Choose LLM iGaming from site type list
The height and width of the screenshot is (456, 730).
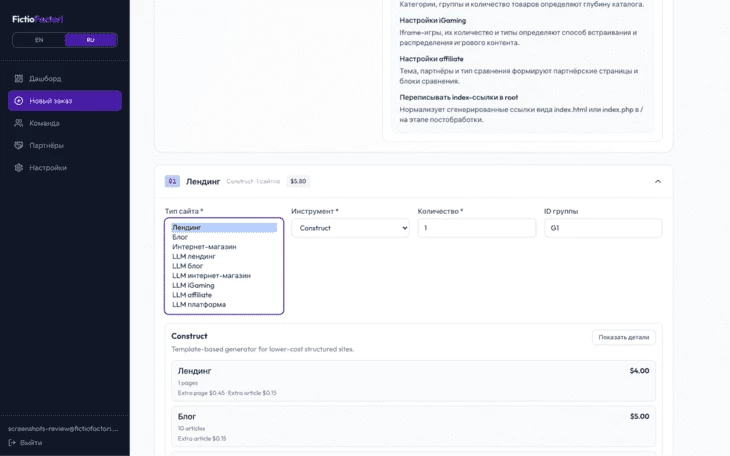click(193, 285)
